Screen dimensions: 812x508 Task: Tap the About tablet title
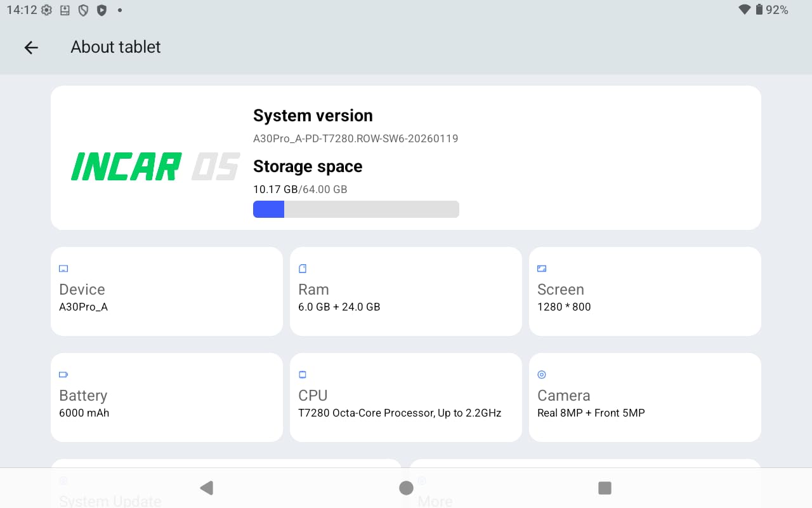click(x=115, y=47)
